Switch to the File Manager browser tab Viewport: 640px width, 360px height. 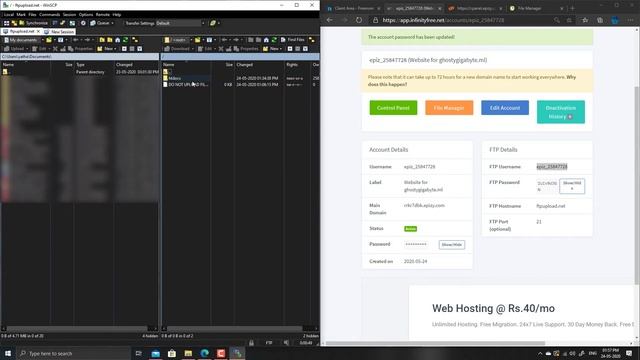pyautogui.click(x=536, y=8)
